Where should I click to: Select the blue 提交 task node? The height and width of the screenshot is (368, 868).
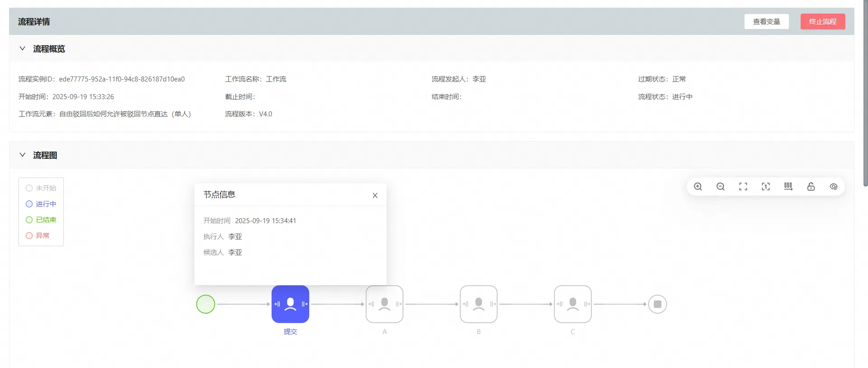tap(290, 304)
